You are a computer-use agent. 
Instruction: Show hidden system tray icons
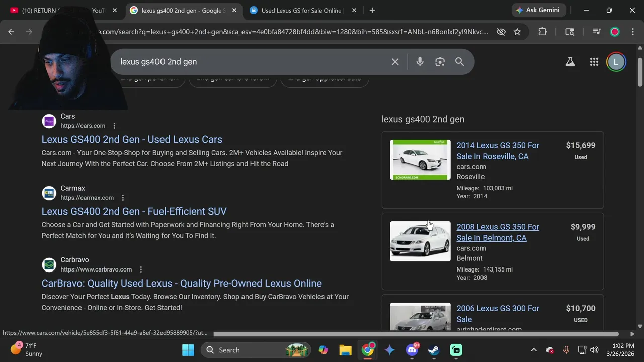[x=534, y=350]
